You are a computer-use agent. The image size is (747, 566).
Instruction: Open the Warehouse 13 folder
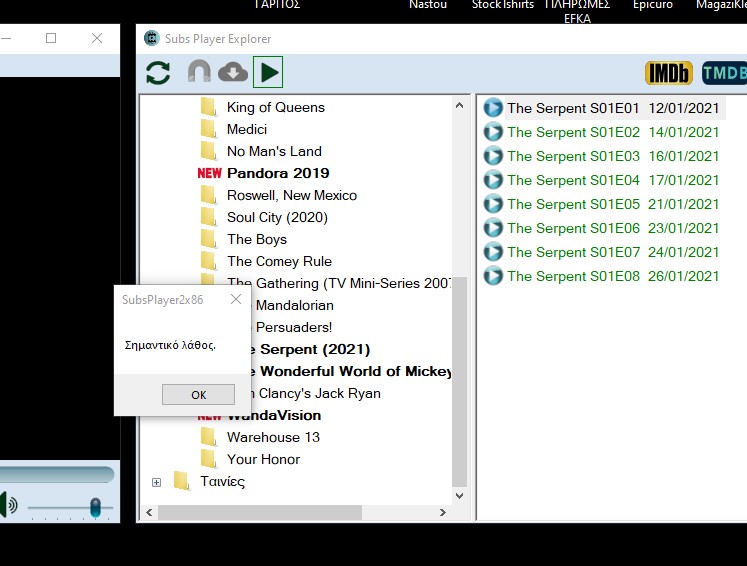(273, 437)
